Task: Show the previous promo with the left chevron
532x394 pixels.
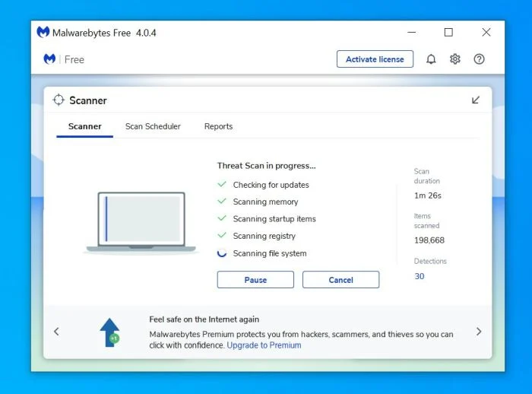Action: tap(57, 332)
